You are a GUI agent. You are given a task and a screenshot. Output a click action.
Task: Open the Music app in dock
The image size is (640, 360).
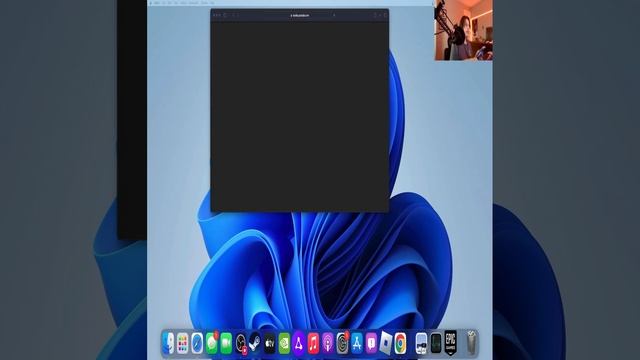(x=313, y=343)
